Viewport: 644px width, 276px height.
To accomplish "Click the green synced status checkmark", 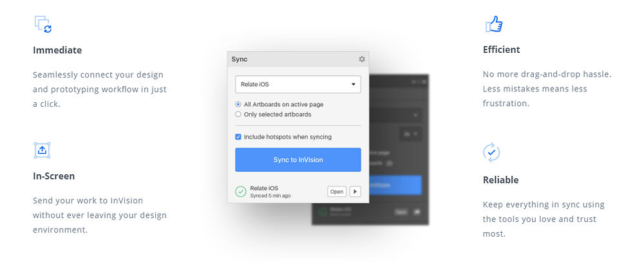I will (240, 192).
